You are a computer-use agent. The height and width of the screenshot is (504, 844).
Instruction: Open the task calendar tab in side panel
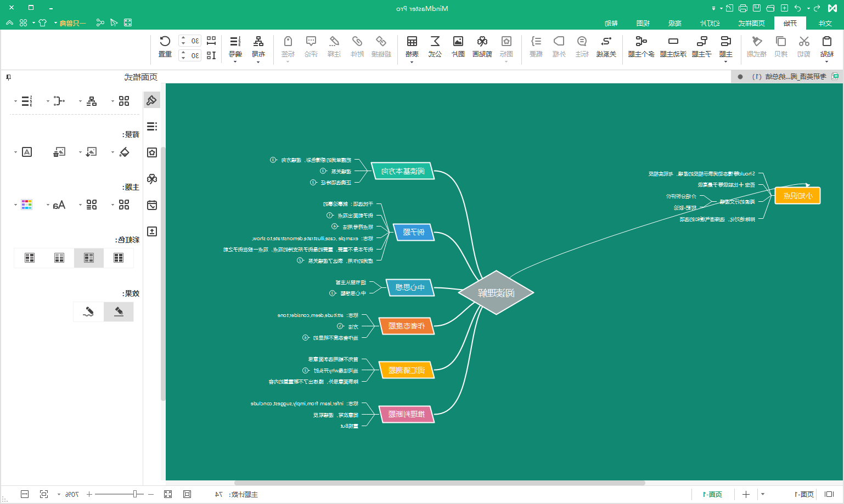pos(152,205)
